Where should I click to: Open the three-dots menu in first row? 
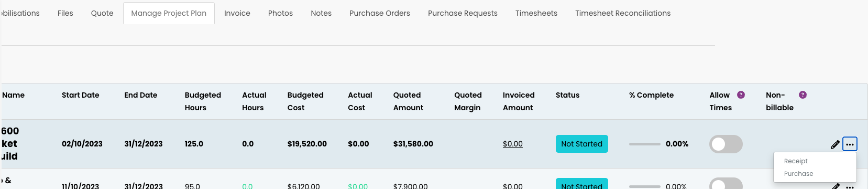(x=850, y=144)
